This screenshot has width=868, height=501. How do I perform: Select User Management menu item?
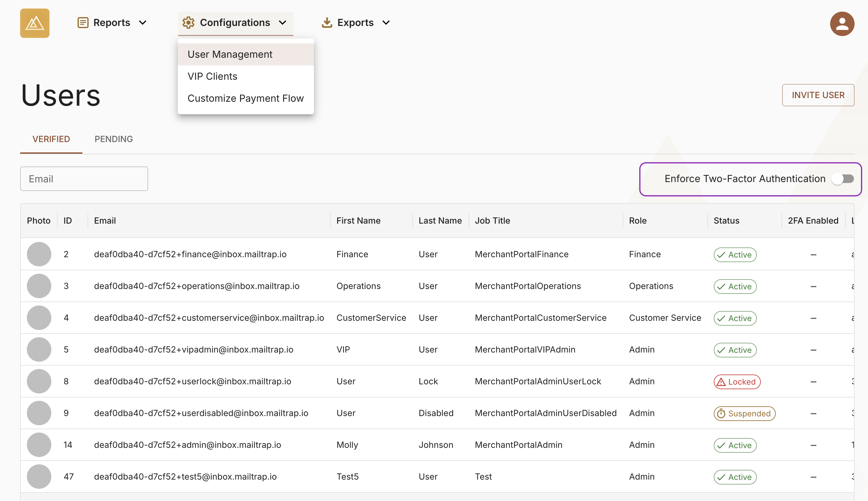point(230,54)
